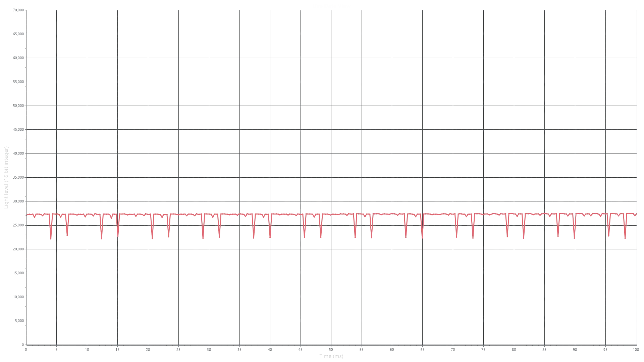Image resolution: width=644 pixels, height=362 pixels.
Task: Click the 0 label on the y-axis
Action: point(23,345)
